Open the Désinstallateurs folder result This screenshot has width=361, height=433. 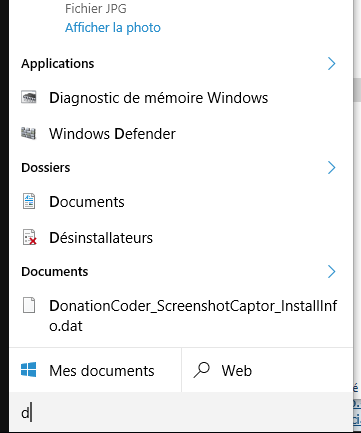coord(181,238)
